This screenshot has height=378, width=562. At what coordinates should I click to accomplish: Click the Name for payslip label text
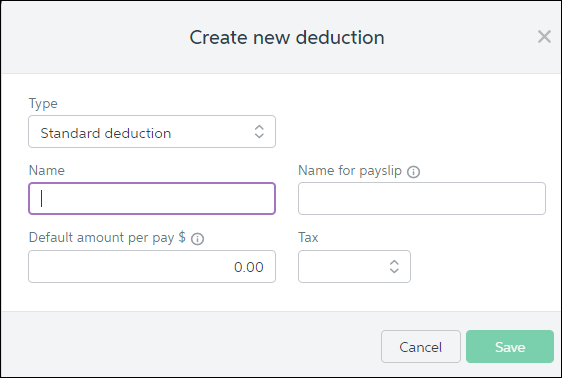pos(350,171)
